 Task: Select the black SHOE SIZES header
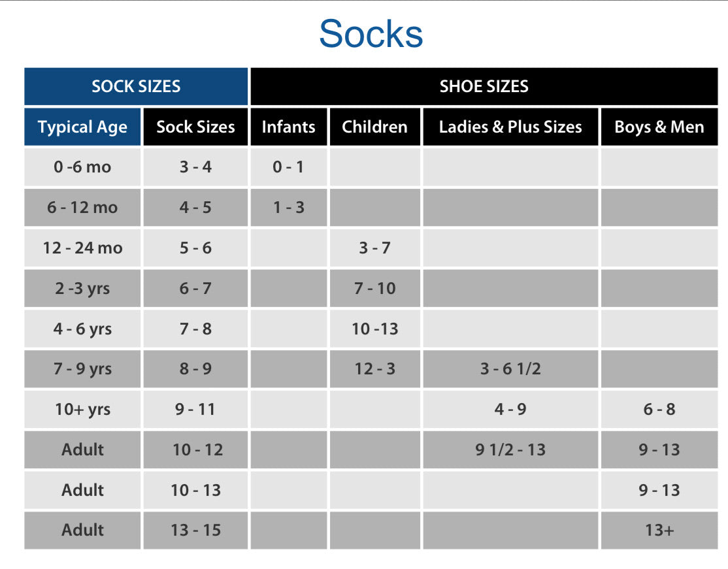484,86
